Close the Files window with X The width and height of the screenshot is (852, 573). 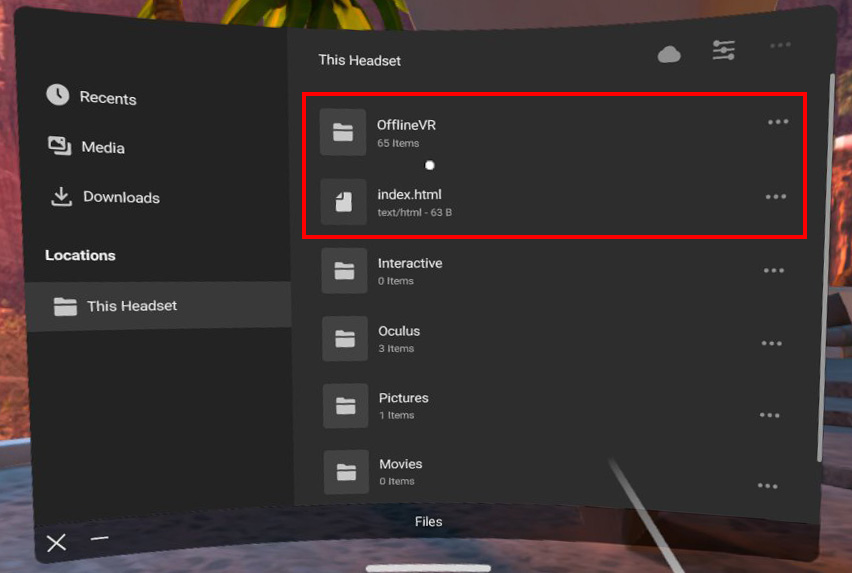[x=56, y=543]
